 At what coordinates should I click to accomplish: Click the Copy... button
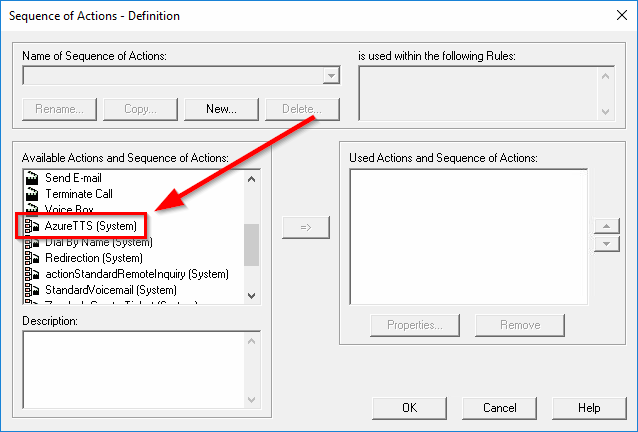click(140, 109)
